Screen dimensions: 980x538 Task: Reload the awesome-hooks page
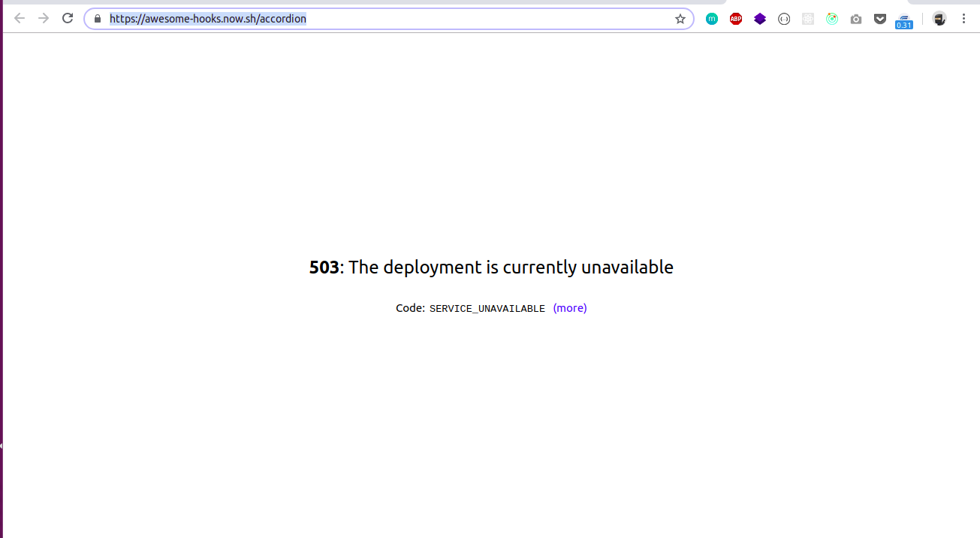[67, 18]
